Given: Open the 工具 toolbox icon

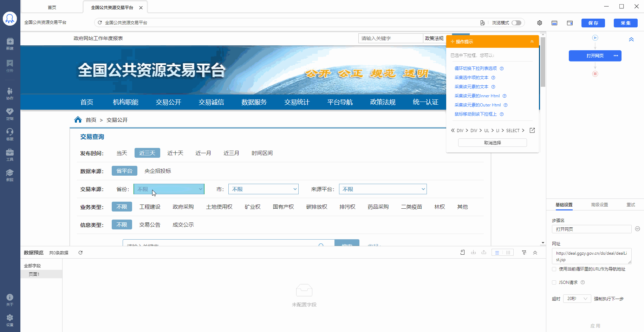Looking at the screenshot, I should [10, 155].
